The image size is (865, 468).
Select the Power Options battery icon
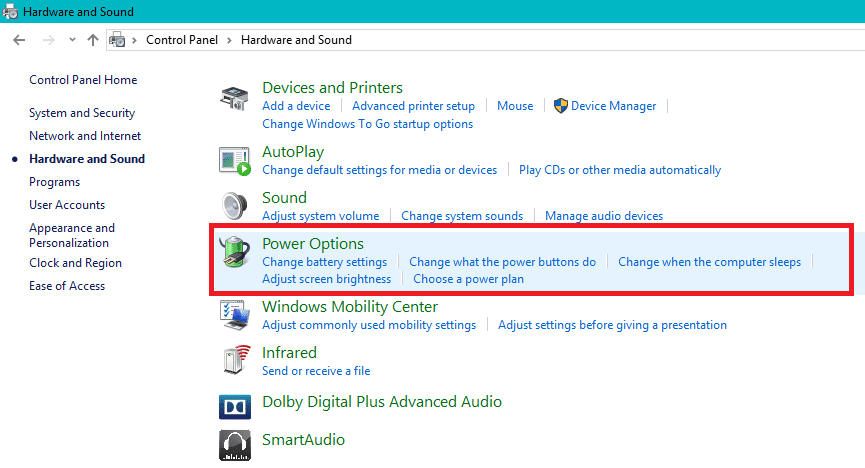pyautogui.click(x=234, y=252)
